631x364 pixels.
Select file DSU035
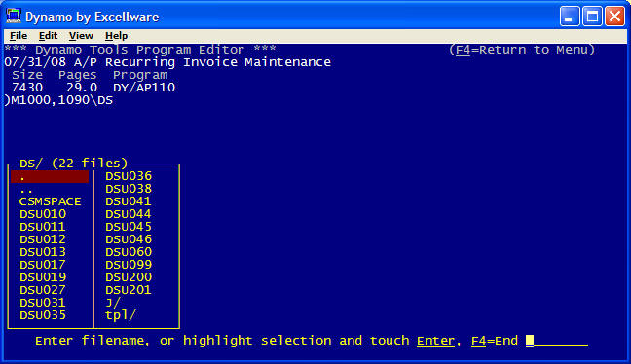pyautogui.click(x=43, y=315)
